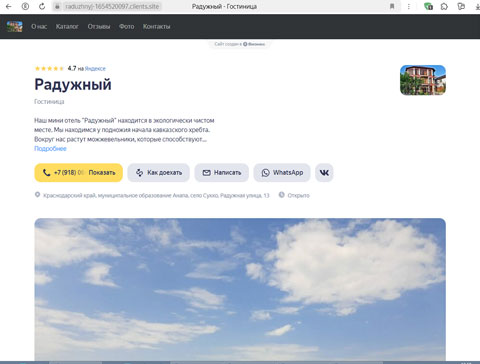Open the Yandex home icon in toolbar
480x364 pixels.
25,6
